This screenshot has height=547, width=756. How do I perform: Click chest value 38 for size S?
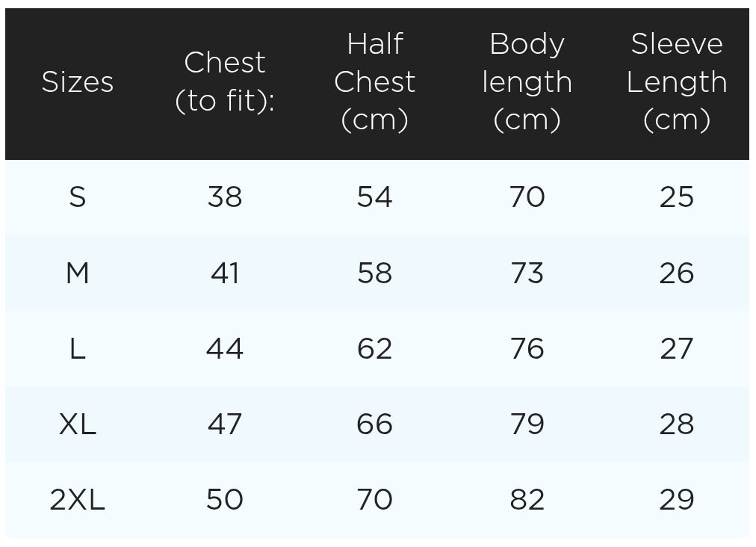(225, 197)
